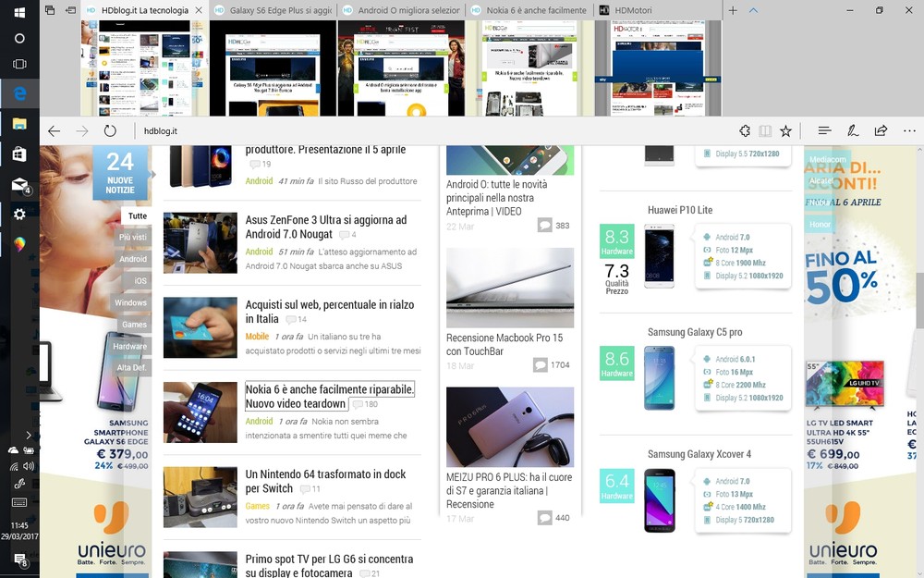The height and width of the screenshot is (578, 924).
Task: Select Tutte news filter
Action: (x=138, y=215)
